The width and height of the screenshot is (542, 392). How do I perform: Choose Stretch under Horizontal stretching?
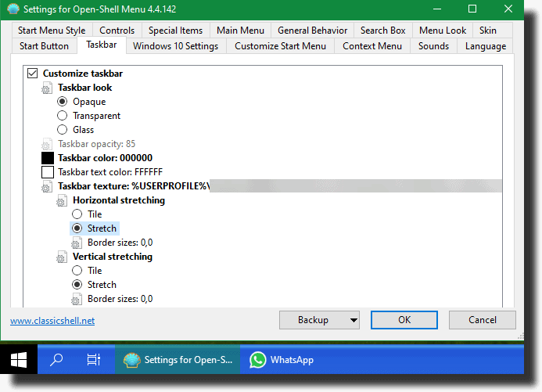tap(77, 228)
